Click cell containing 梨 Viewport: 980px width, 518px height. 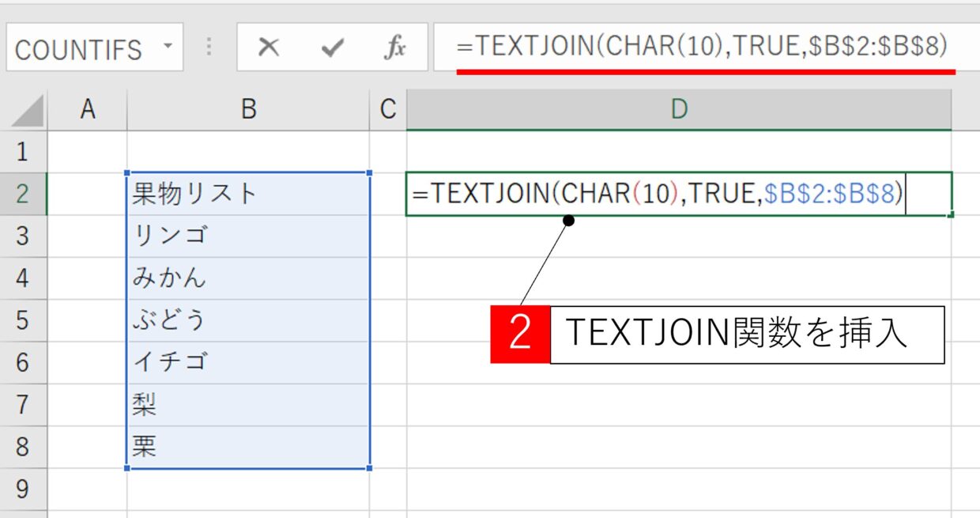248,405
